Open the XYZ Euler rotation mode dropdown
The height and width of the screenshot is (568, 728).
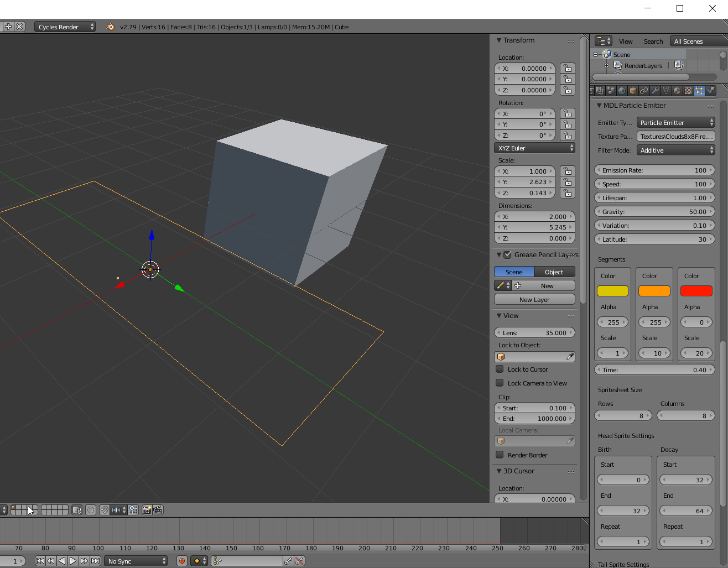[534, 148]
